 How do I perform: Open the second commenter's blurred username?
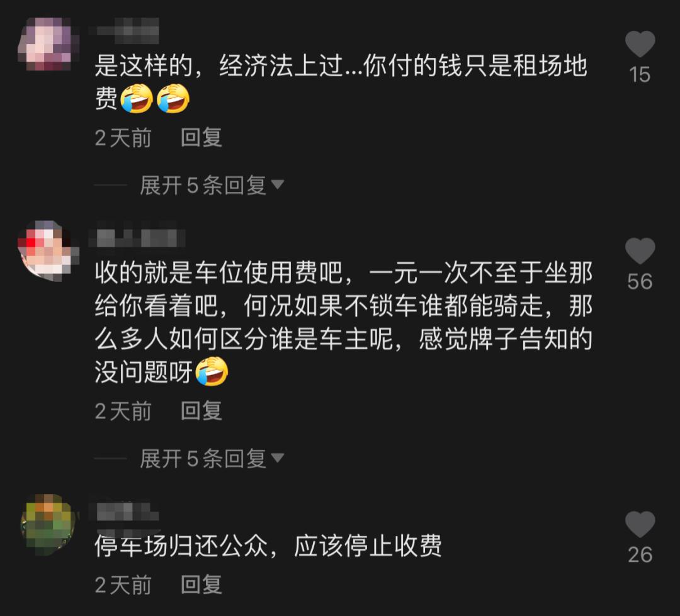click(137, 238)
